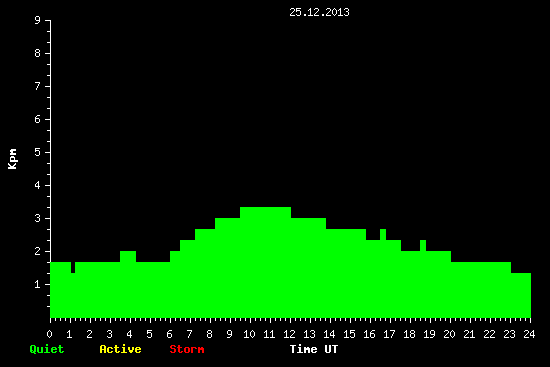Image resolution: width=550 pixels, height=367 pixels.
Task: Click hour 21 on the time axis
Action: tap(469, 334)
